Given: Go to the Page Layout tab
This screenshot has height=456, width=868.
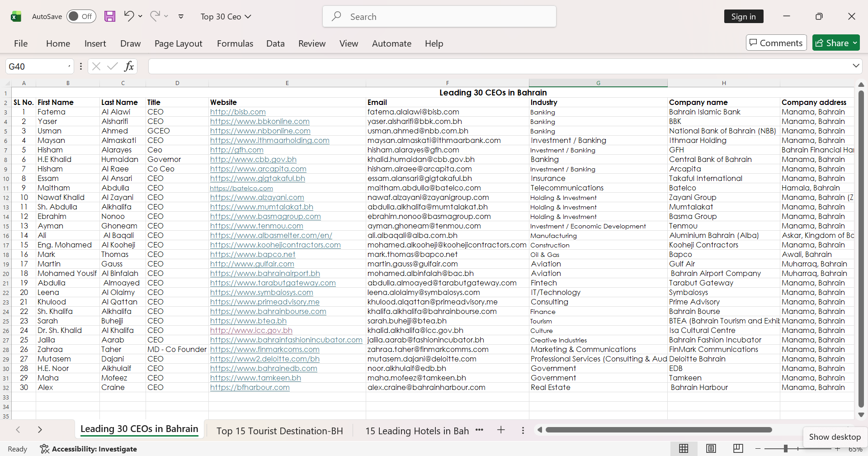Looking at the screenshot, I should pos(178,43).
